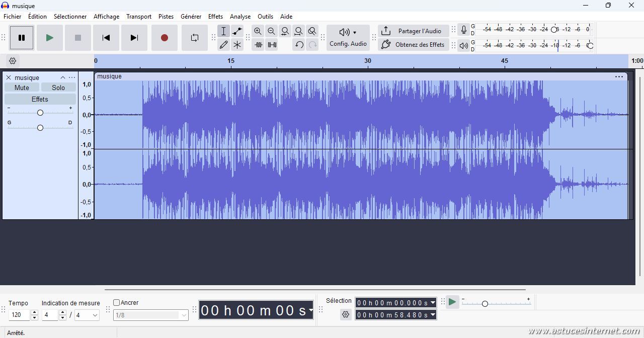The height and width of the screenshot is (338, 644).
Task: Solo the musique track
Action: [x=58, y=88]
